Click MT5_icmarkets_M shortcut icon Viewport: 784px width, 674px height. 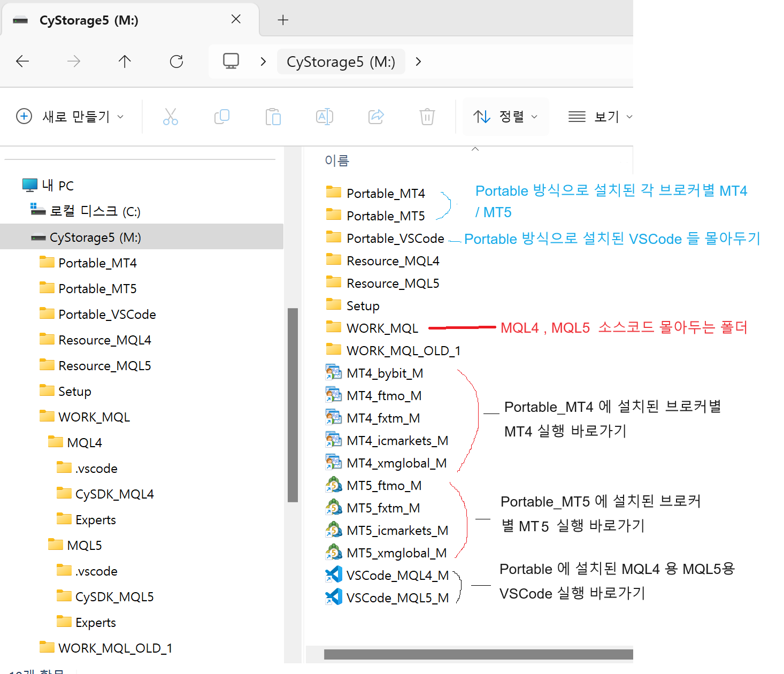pyautogui.click(x=334, y=530)
